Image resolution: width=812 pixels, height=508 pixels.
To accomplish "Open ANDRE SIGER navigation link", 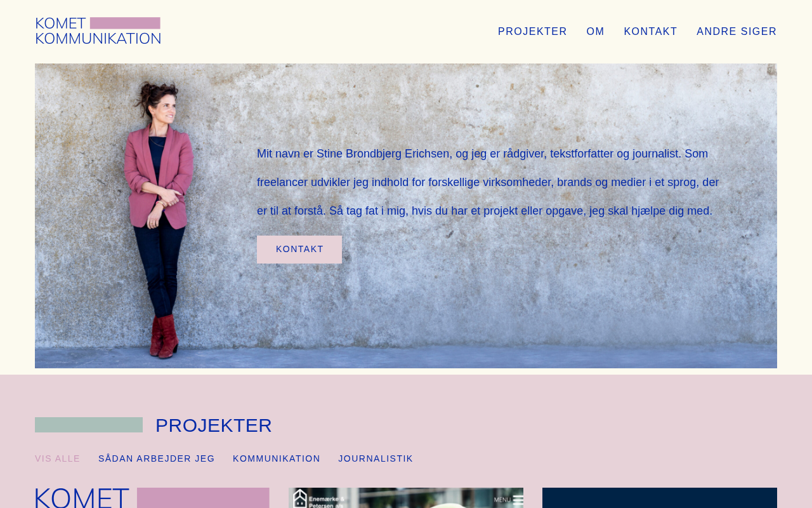I will [737, 32].
